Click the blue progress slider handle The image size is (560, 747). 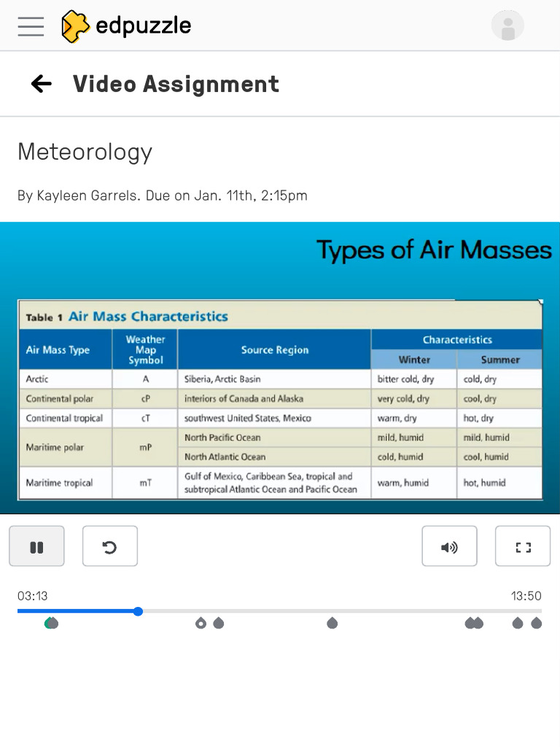tap(138, 611)
